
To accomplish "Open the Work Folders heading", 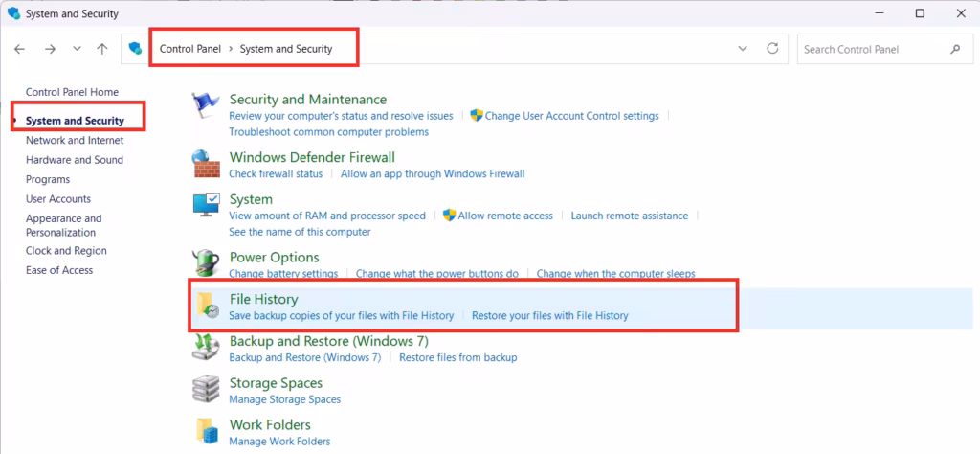I will pyautogui.click(x=270, y=424).
